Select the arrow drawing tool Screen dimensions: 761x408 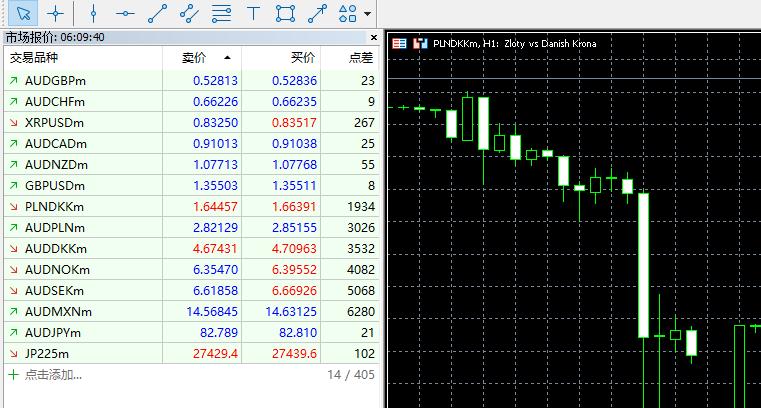click(x=317, y=13)
